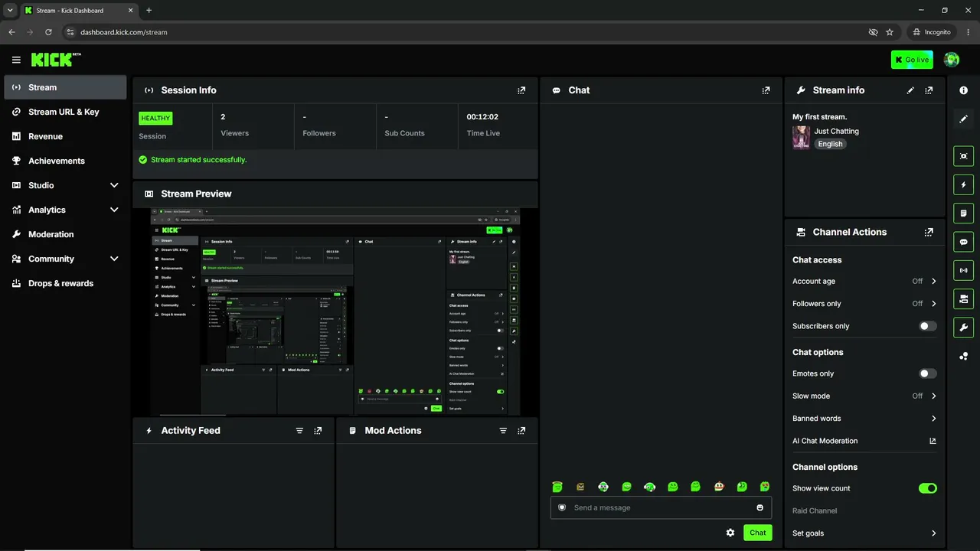The height and width of the screenshot is (551, 980).
Task: Pop out the Mod Actions panel
Action: tap(521, 431)
